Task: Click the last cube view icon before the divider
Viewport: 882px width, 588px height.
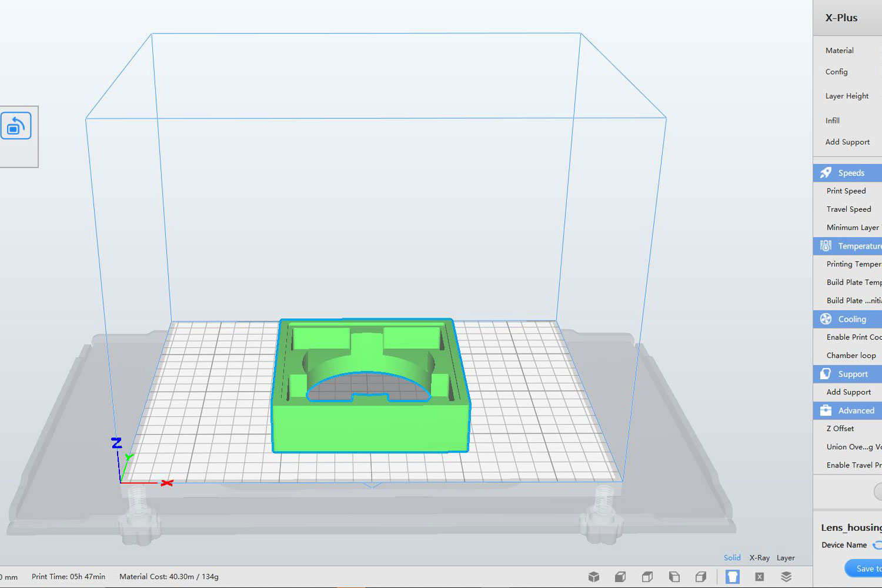Action: pos(701,577)
